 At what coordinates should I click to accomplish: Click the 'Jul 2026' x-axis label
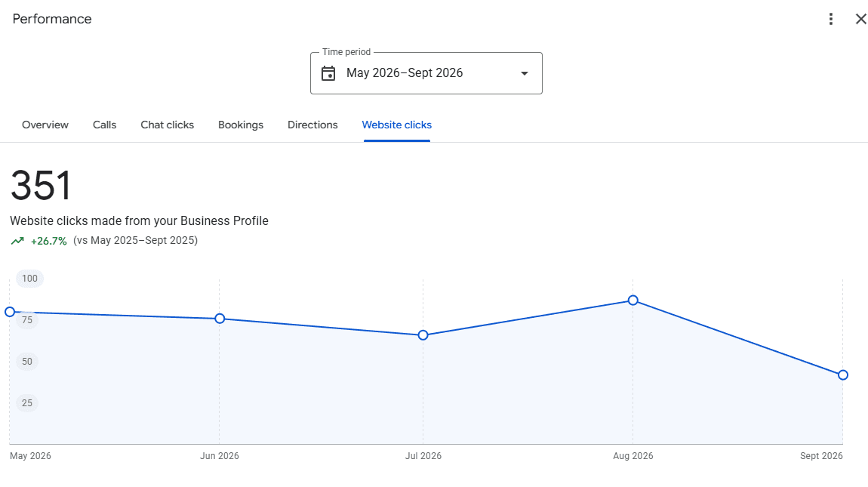[x=423, y=456]
